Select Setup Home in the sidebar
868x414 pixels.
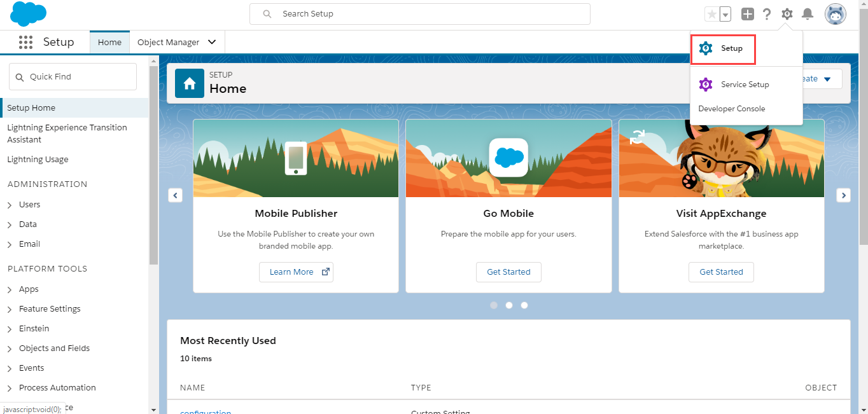74,108
